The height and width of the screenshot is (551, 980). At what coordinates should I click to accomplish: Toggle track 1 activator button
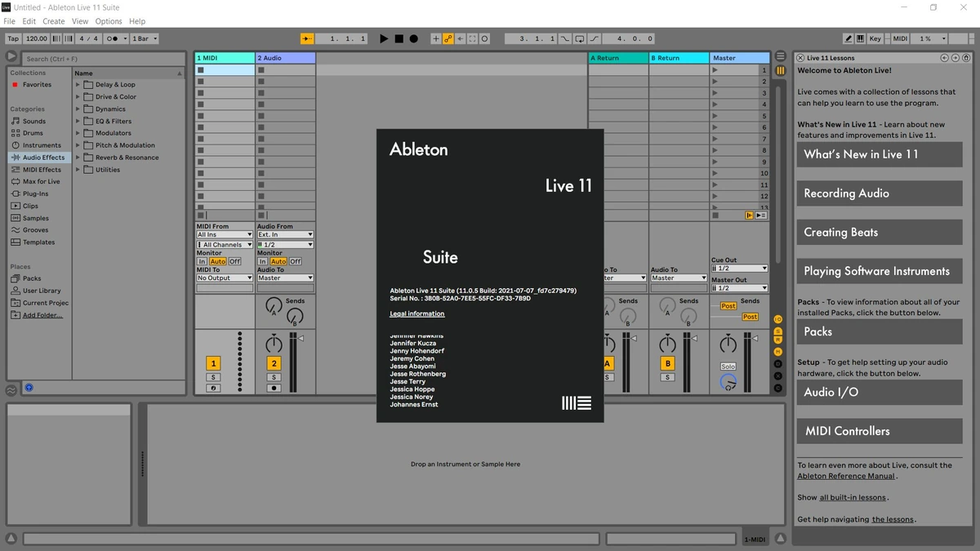coord(213,363)
